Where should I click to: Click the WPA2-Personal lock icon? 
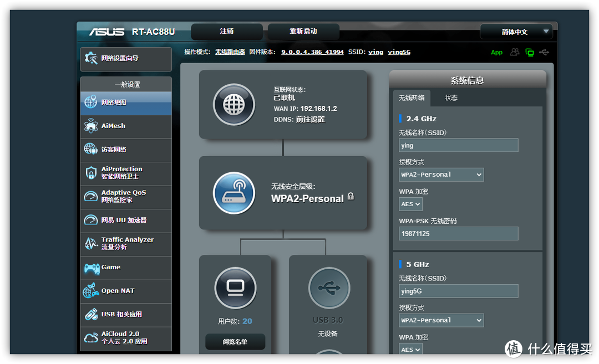pyautogui.click(x=351, y=197)
